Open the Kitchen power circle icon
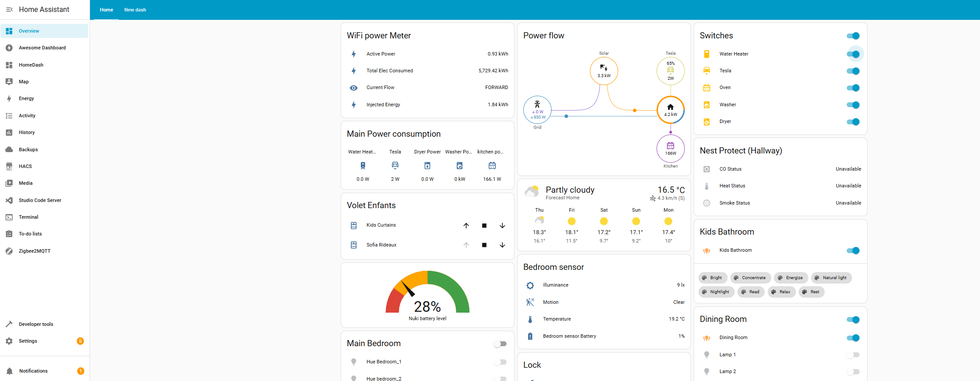 670,149
